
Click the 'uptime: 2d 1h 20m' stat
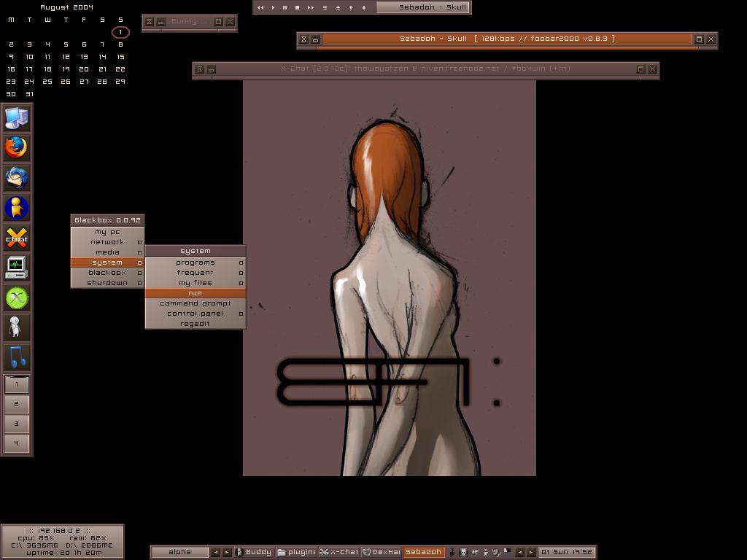click(64, 553)
